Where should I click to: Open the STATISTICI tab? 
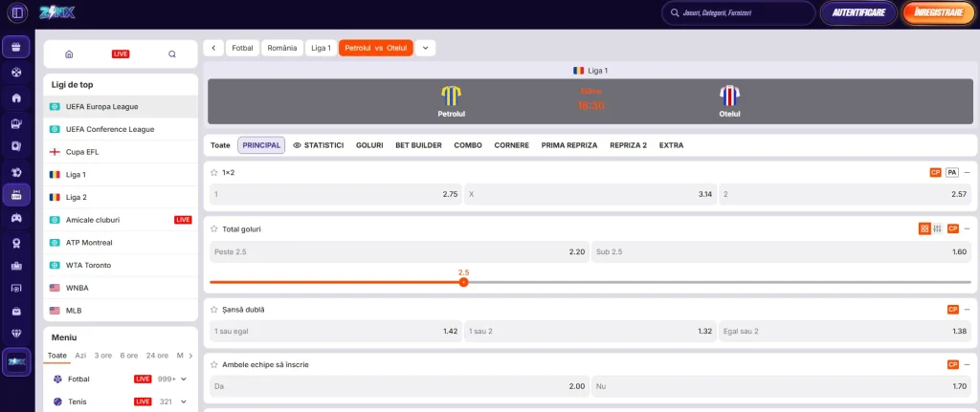pyautogui.click(x=318, y=145)
